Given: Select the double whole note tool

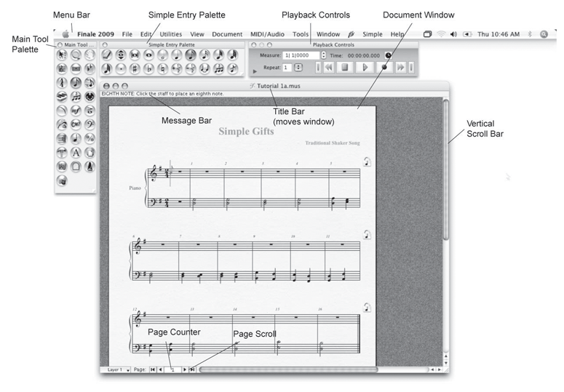Looking at the screenshot, I should click(x=135, y=55).
